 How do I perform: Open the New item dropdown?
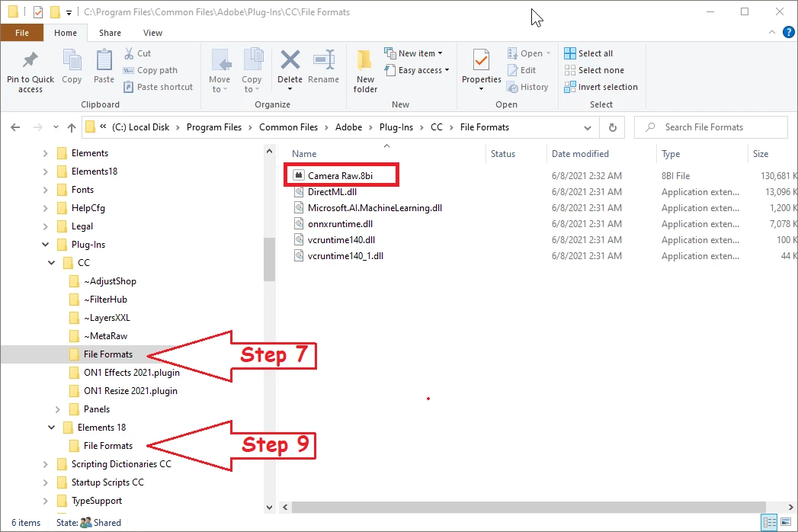coord(413,53)
